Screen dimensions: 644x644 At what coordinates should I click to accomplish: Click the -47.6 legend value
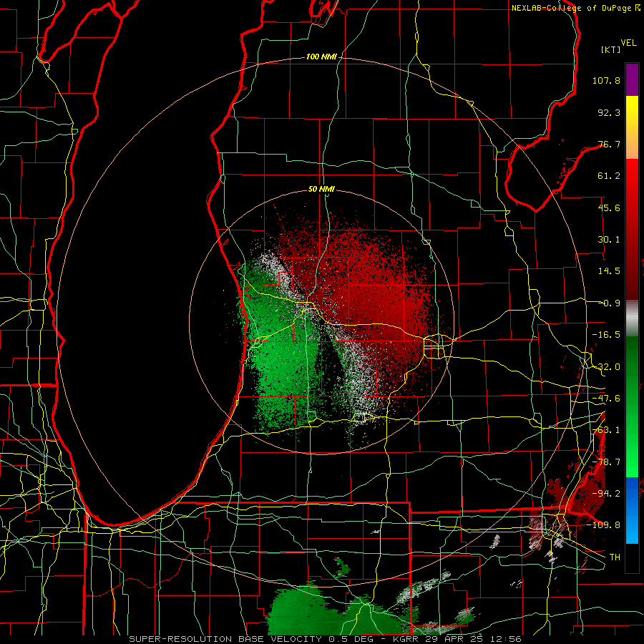pyautogui.click(x=606, y=399)
